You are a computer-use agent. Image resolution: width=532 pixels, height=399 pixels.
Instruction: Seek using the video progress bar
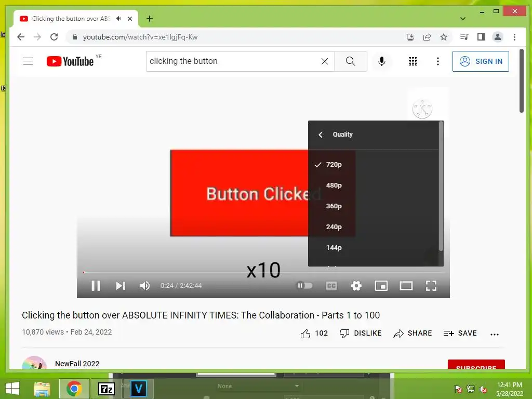point(263,272)
